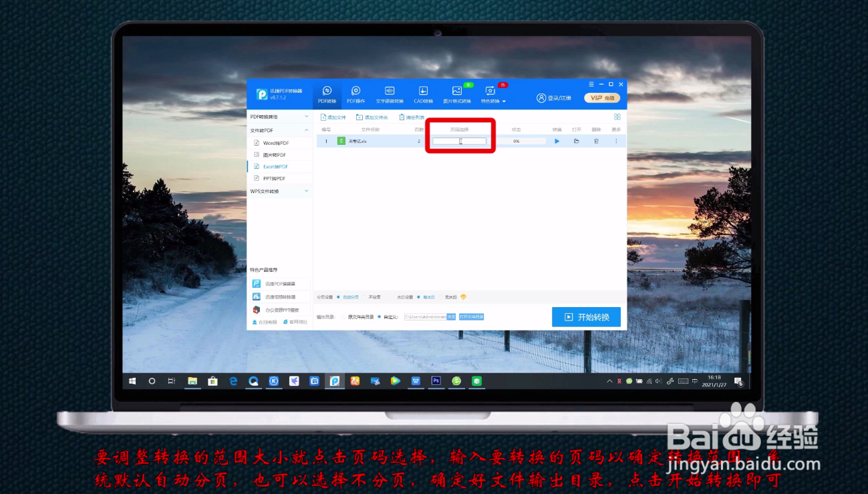The height and width of the screenshot is (494, 868).
Task: Open Microsoft Store from the taskbar
Action: coord(212,381)
